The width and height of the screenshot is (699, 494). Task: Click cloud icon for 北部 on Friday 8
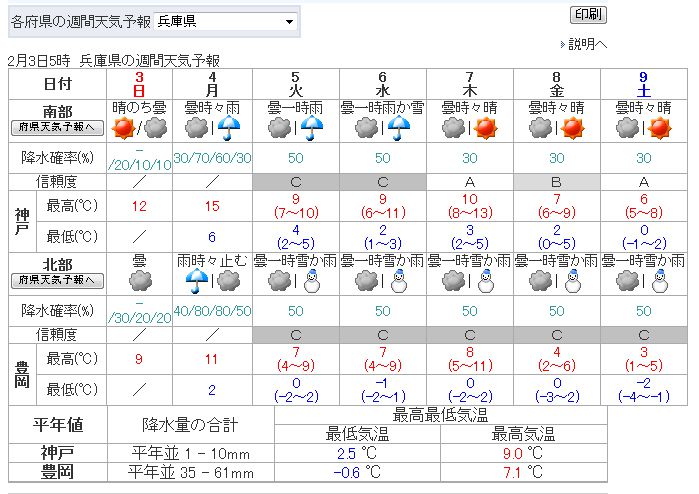click(540, 281)
